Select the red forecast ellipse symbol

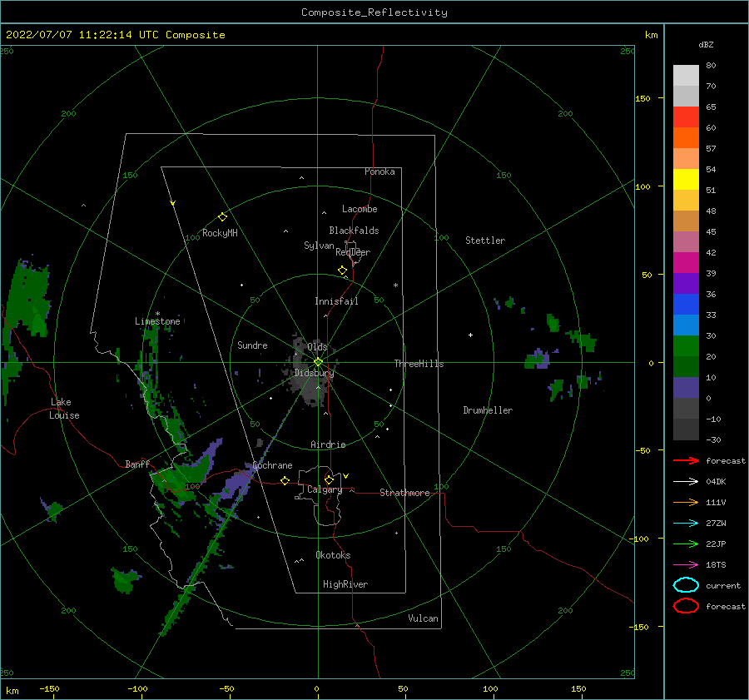[686, 606]
